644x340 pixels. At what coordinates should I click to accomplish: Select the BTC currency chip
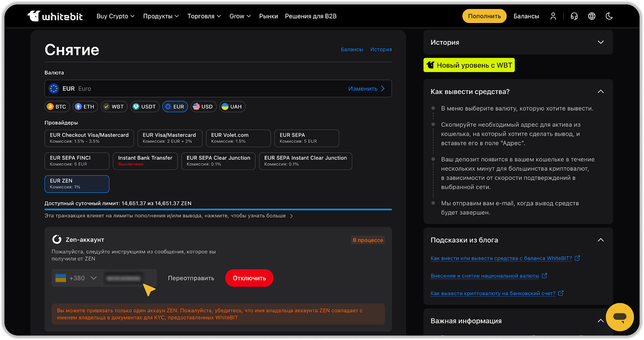pos(56,107)
